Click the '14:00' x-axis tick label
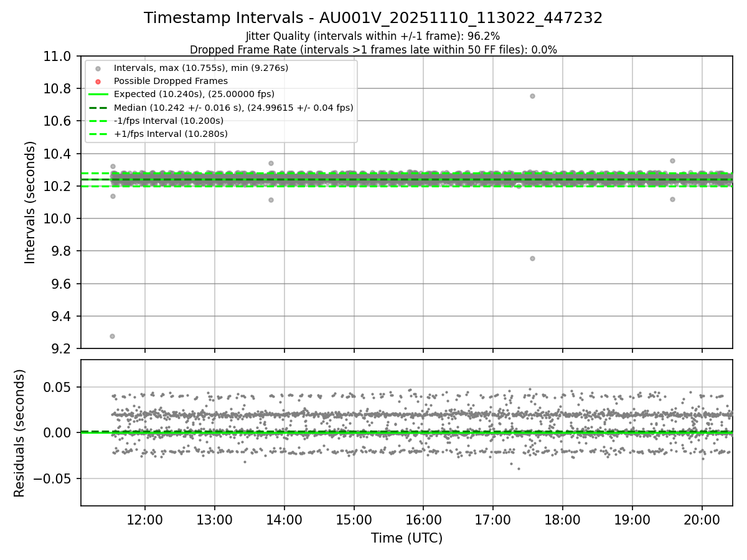This screenshot has height=560, width=747. tap(284, 521)
